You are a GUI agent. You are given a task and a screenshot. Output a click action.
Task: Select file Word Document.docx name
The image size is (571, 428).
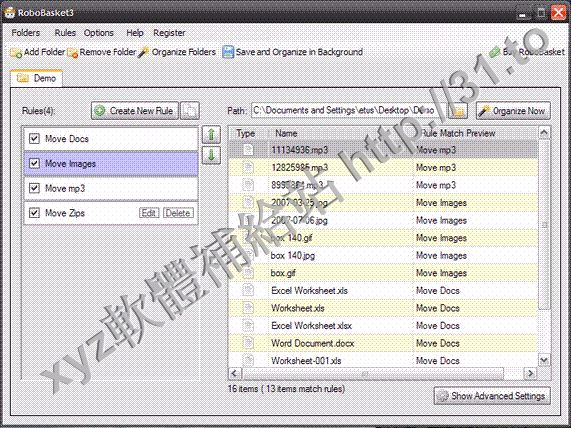coord(312,343)
